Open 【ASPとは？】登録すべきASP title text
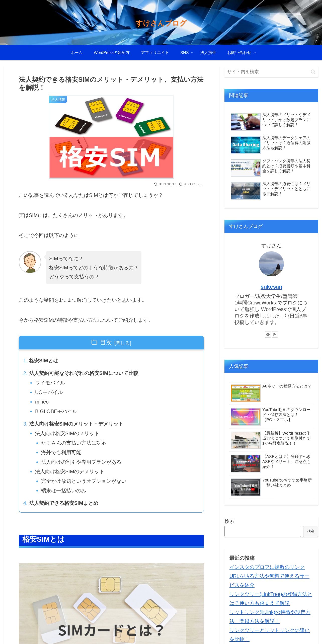The height and width of the screenshot is (644, 322). (x=286, y=461)
